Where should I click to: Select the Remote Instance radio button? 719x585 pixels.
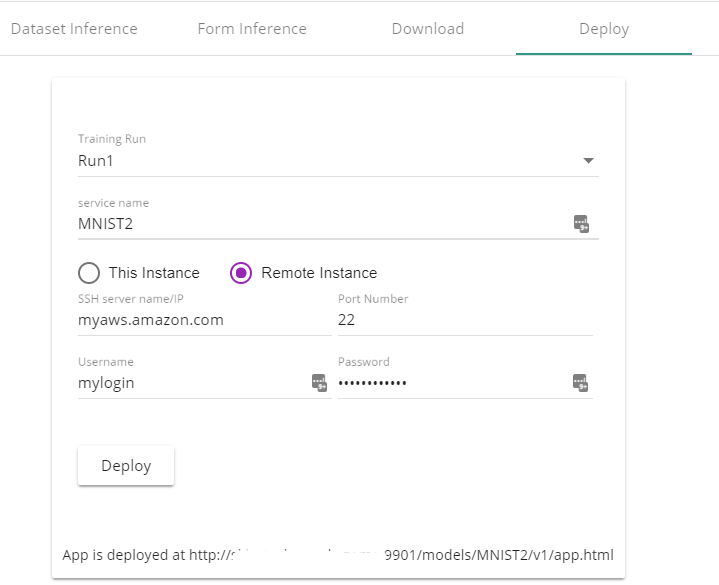coord(241,273)
